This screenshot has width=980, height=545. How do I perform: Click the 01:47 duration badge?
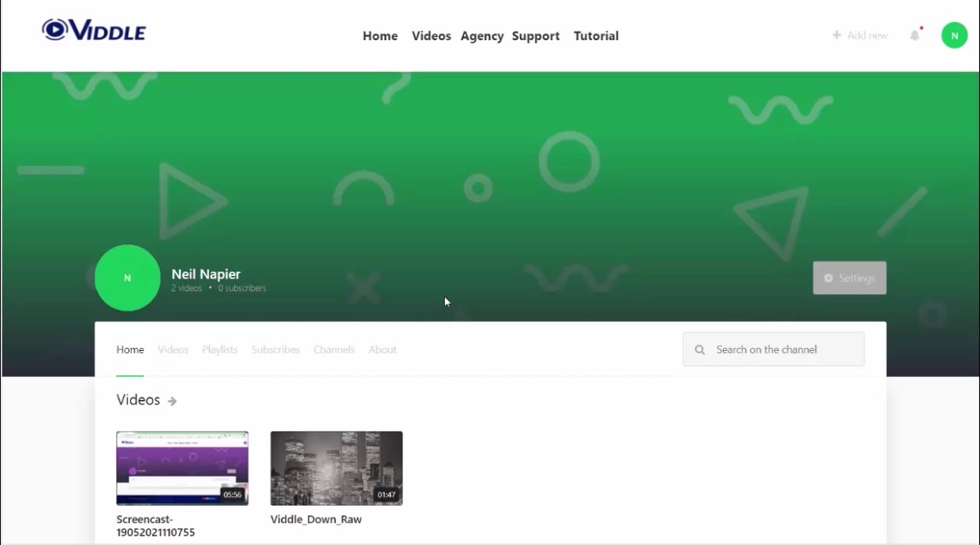(x=387, y=495)
